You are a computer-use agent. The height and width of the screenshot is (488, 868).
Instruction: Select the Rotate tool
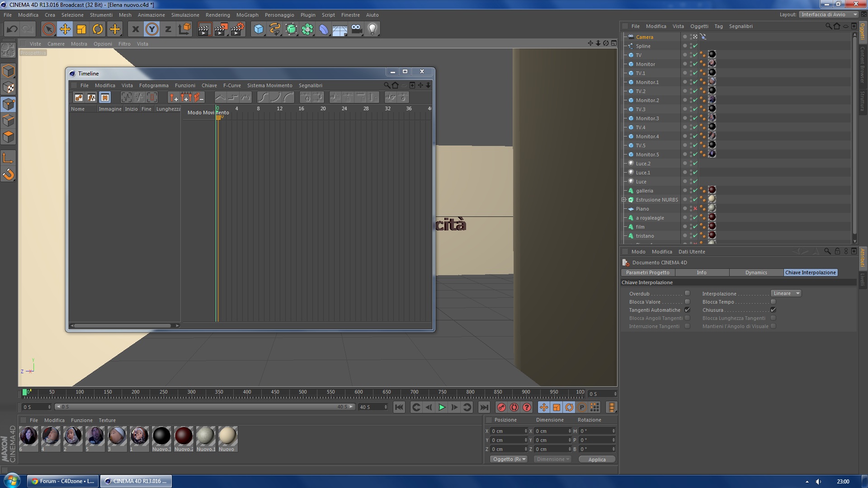point(98,29)
